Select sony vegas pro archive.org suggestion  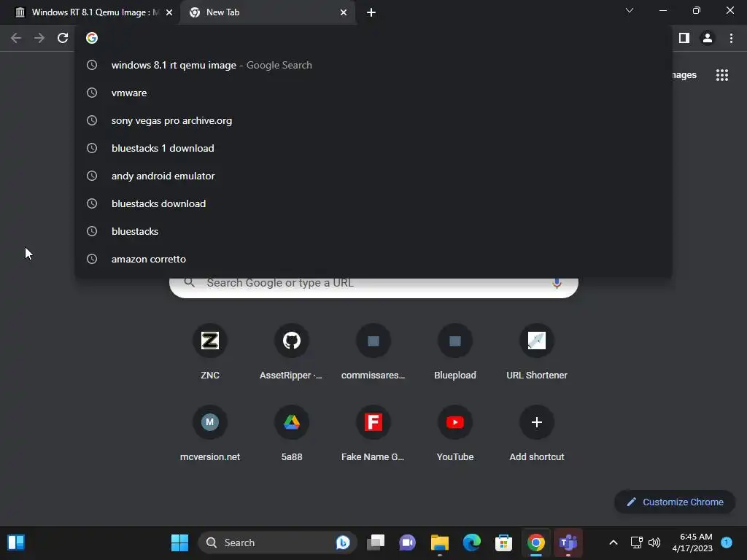(x=373, y=120)
